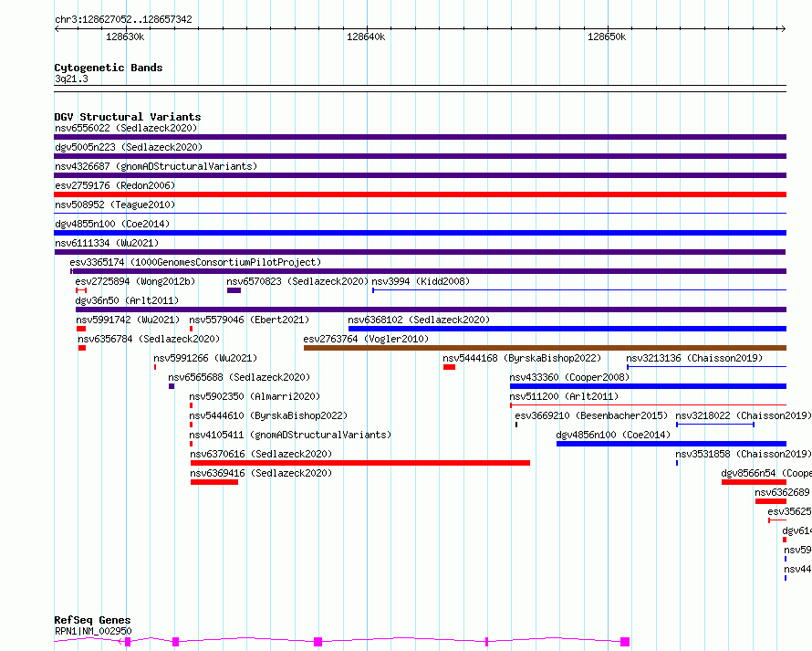Image resolution: width=812 pixels, height=651 pixels.
Task: Select nsv3994 (Kidd2008) label
Action: 421,281
